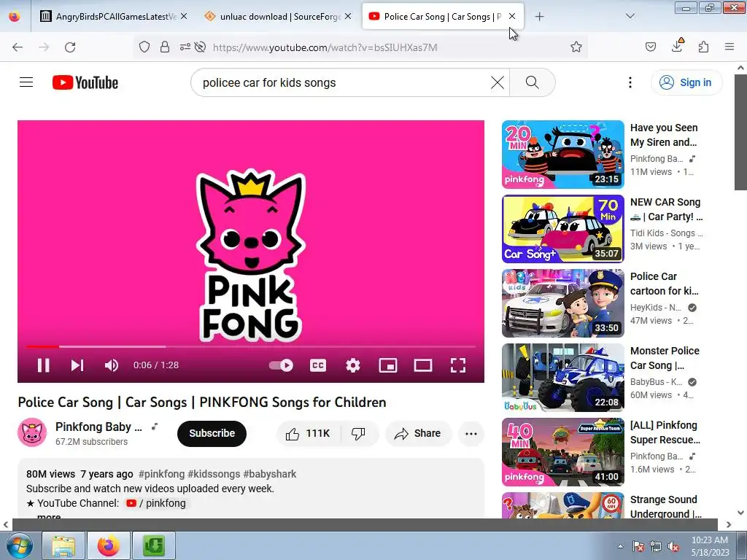Open the site permissions icon in address bar
747x560 pixels.
coord(185,47)
